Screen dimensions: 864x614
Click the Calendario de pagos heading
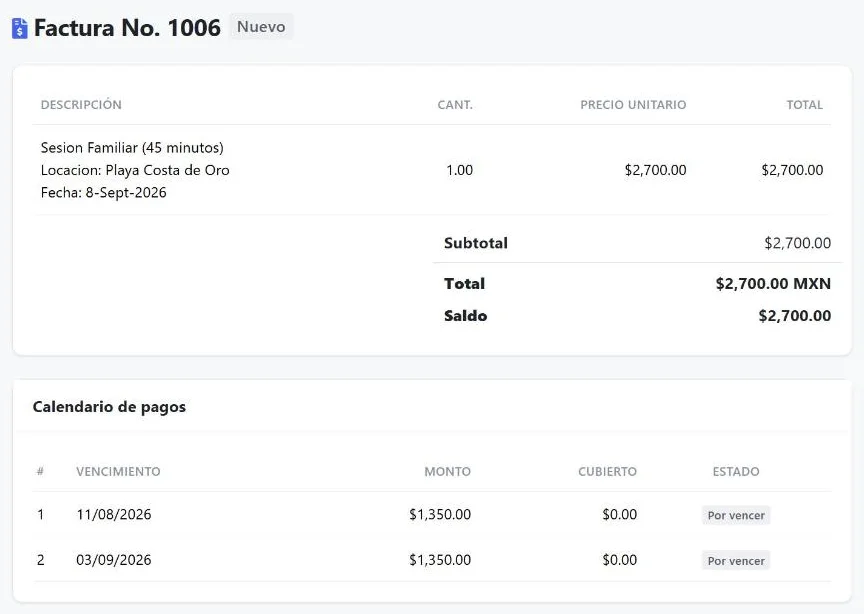click(x=109, y=407)
